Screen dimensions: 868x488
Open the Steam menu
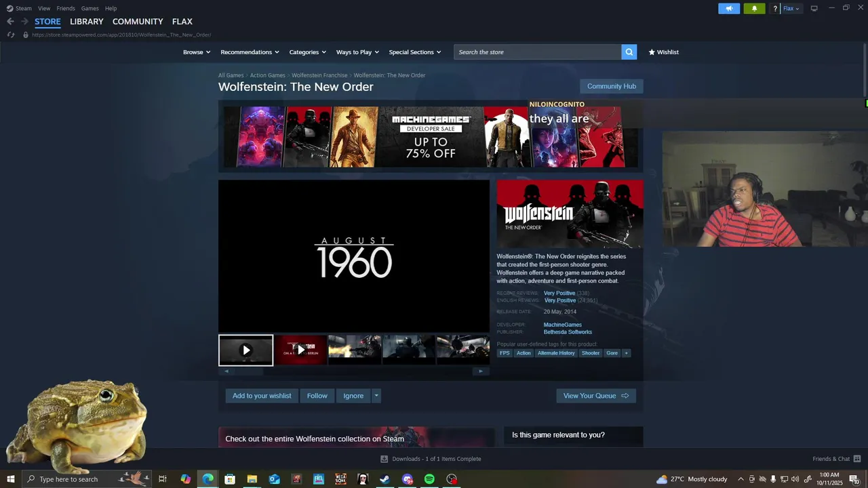tap(20, 8)
